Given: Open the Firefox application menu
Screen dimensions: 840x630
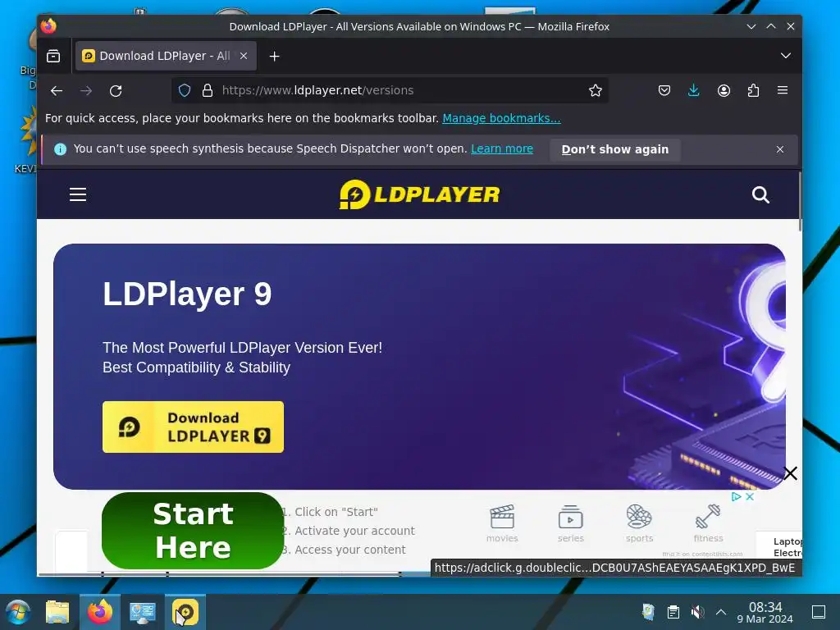Looking at the screenshot, I should (x=782, y=90).
